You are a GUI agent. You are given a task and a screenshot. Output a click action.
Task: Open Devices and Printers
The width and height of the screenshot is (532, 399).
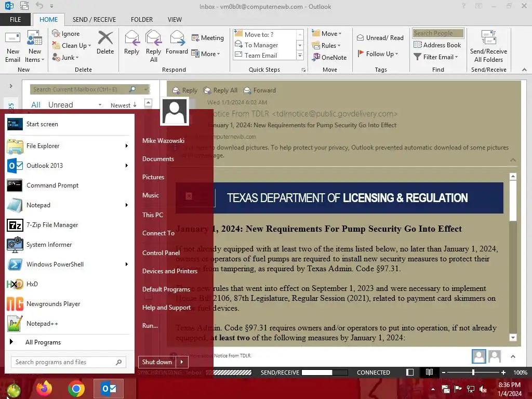(170, 271)
